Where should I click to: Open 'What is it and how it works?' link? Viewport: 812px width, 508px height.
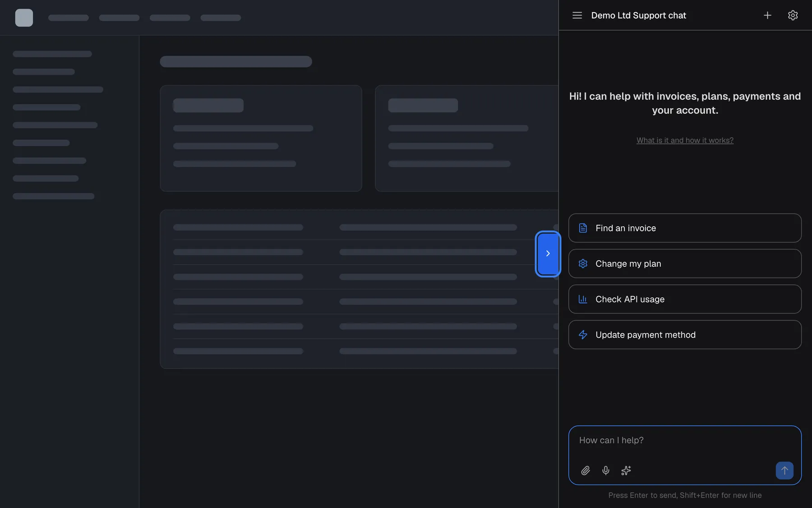pos(685,140)
